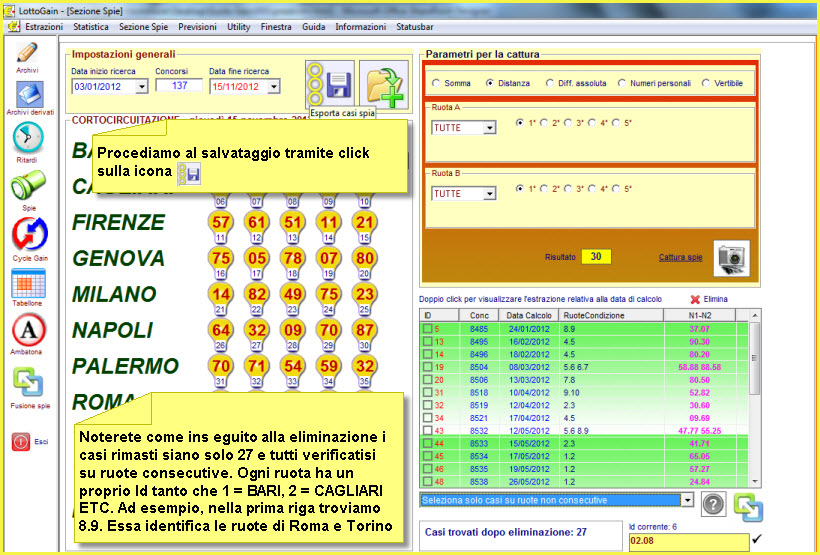
Task: Click Napoli ball number 87
Action: point(364,330)
